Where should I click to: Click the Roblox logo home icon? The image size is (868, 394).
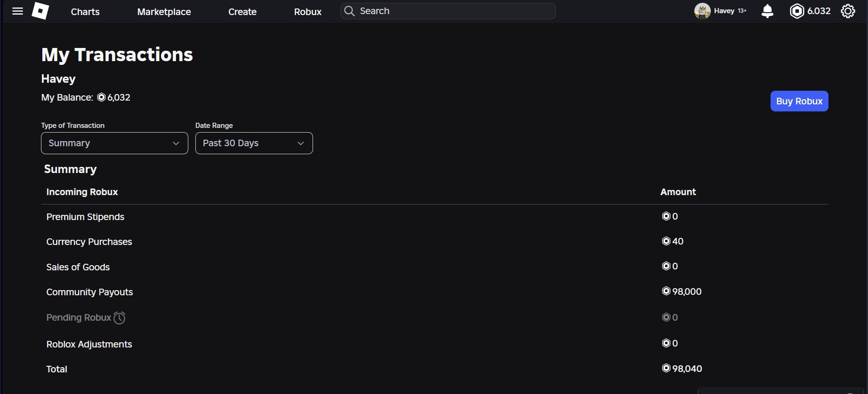pos(40,11)
